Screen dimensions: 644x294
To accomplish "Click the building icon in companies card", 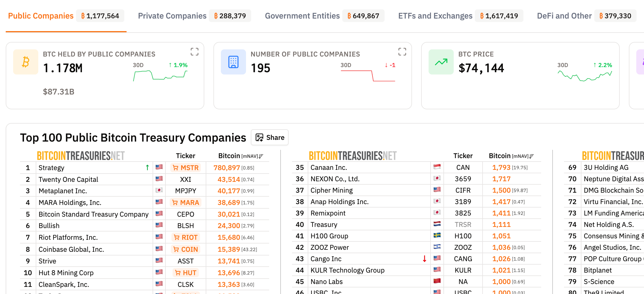I will pos(233,62).
